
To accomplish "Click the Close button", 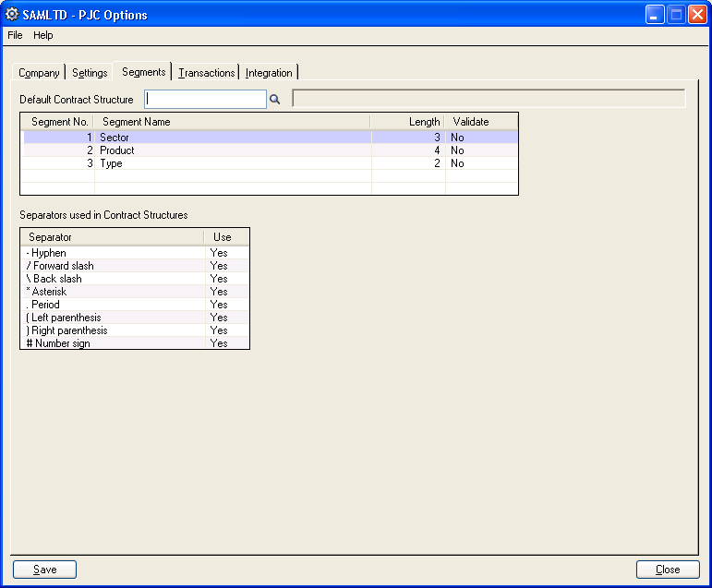I will 668,570.
